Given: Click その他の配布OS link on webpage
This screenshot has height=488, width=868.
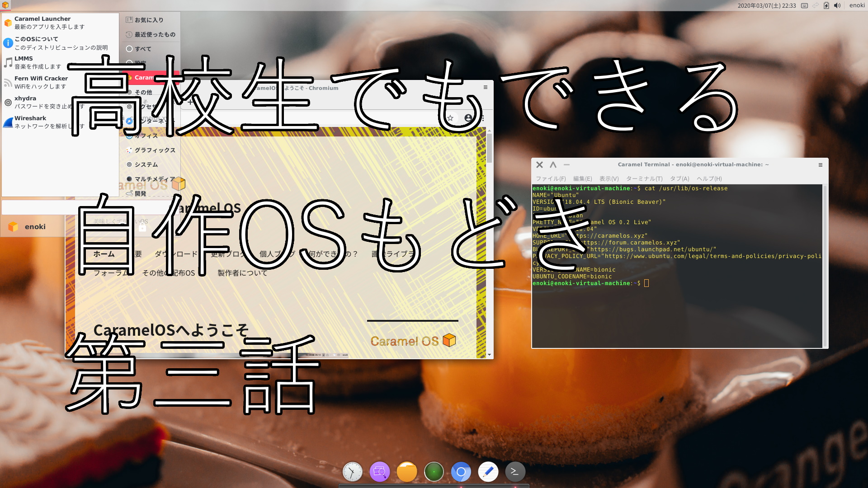Looking at the screenshot, I should tap(169, 273).
